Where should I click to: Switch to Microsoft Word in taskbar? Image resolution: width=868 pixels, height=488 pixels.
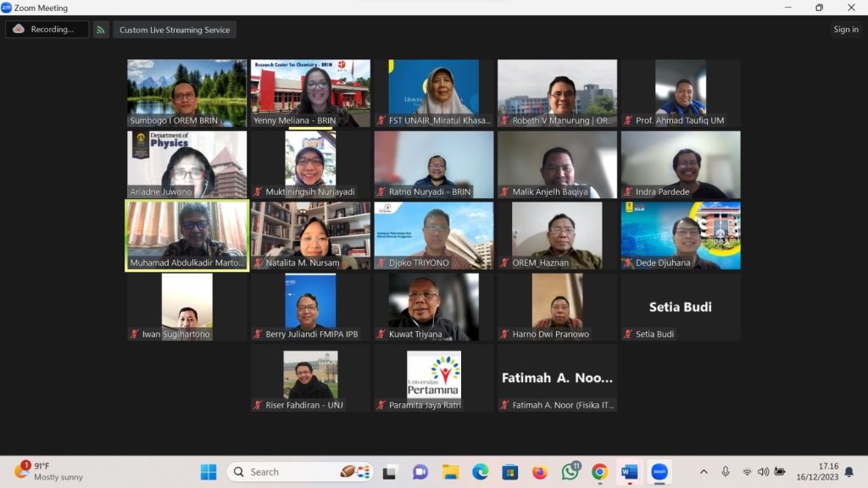(x=629, y=472)
